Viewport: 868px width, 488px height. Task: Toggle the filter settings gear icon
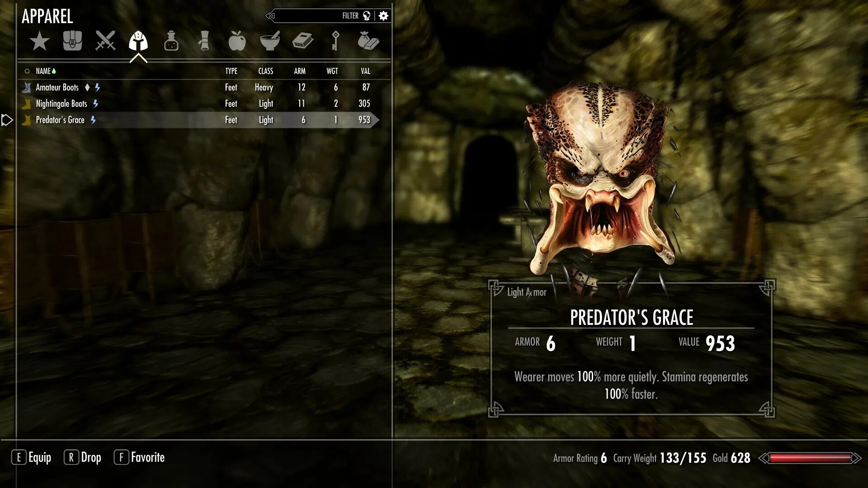(383, 16)
